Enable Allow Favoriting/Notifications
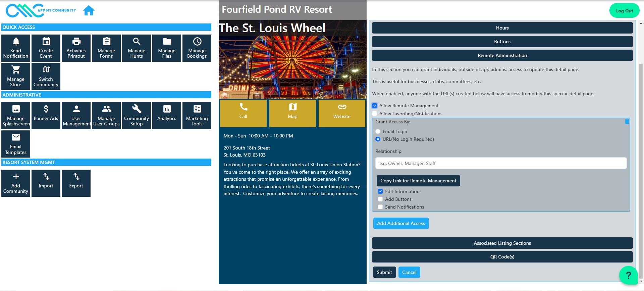Image resolution: width=644 pixels, height=291 pixels. click(375, 114)
